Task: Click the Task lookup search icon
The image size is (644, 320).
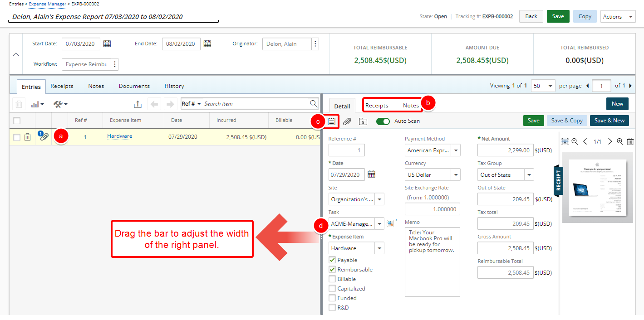Action: click(x=390, y=223)
